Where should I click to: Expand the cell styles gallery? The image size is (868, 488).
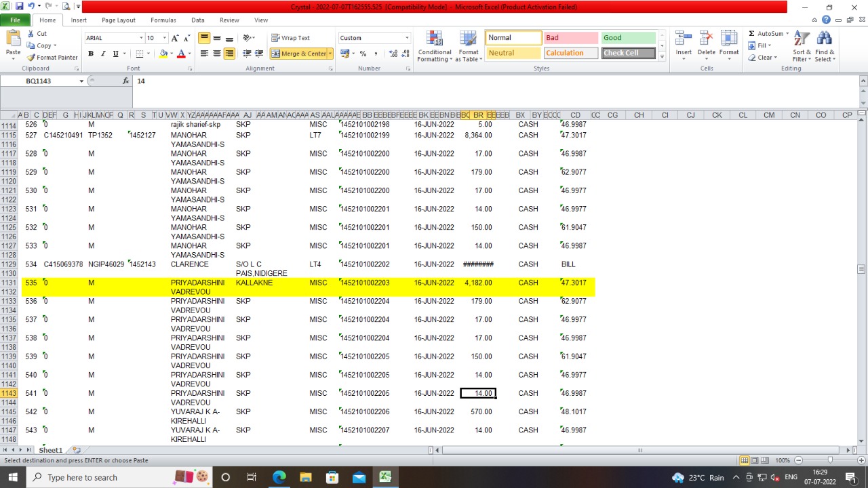[x=662, y=57]
